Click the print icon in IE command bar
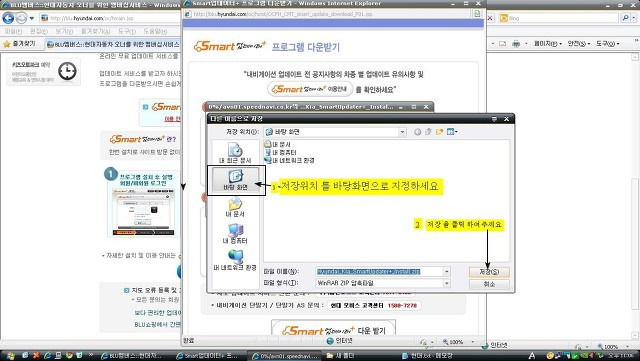Image resolution: width=640 pixels, height=361 pixels. (x=516, y=43)
